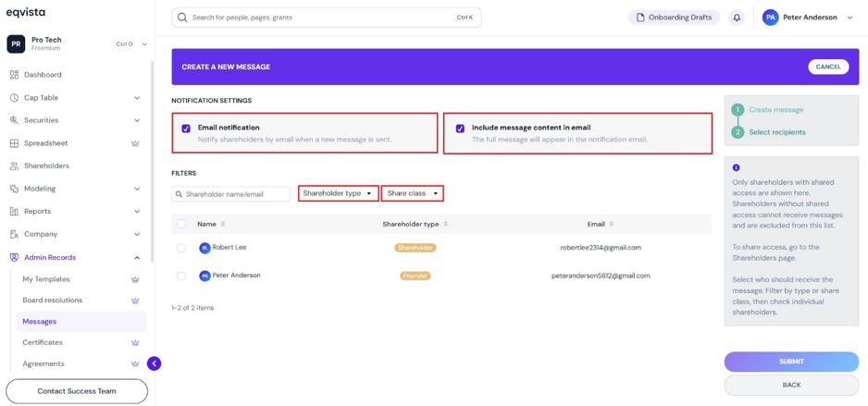Image resolution: width=868 pixels, height=406 pixels.
Task: Click the BACK button
Action: coord(791,385)
